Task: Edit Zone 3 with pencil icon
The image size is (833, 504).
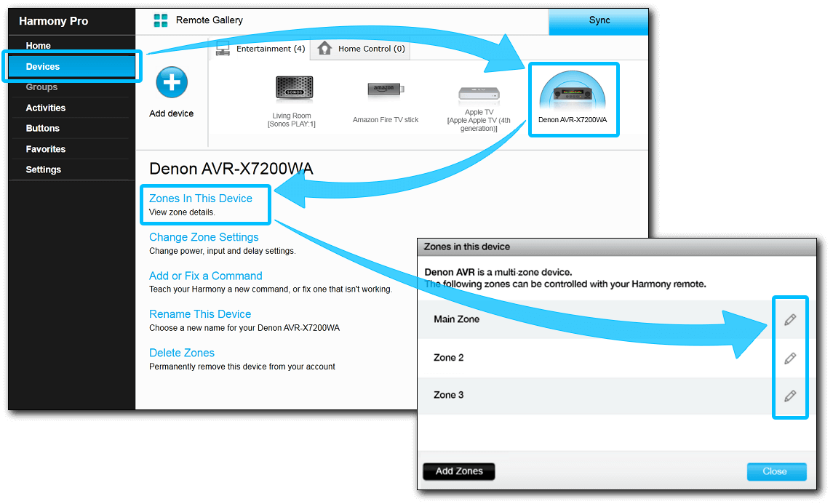Action: click(x=790, y=396)
